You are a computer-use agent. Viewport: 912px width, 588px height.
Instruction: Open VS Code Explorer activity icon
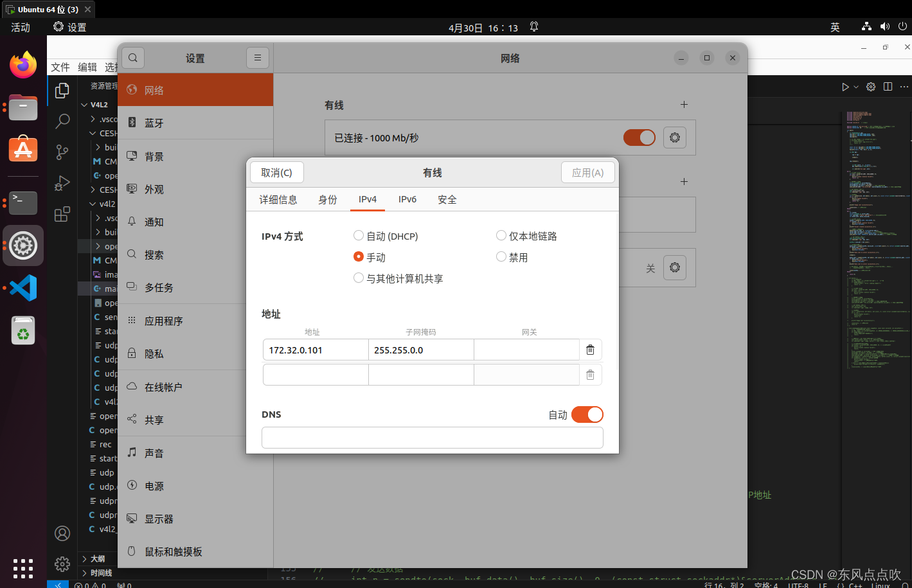coord(62,91)
